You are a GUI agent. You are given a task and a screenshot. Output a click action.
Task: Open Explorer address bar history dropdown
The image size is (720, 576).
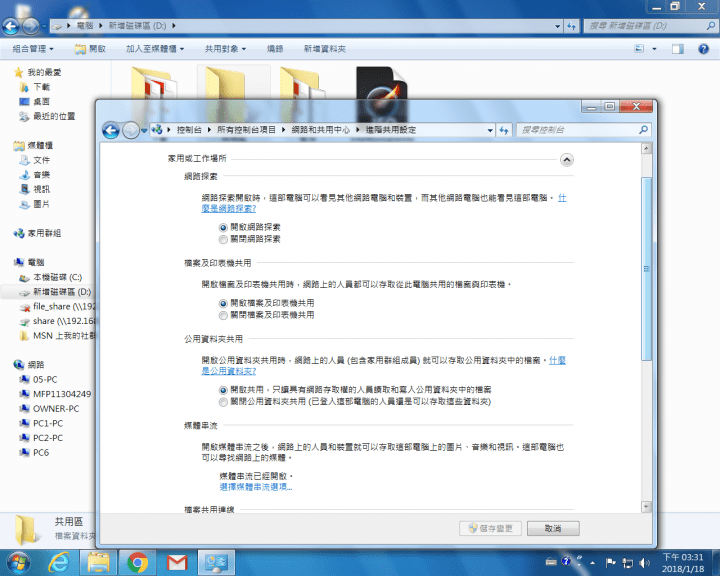click(x=557, y=26)
